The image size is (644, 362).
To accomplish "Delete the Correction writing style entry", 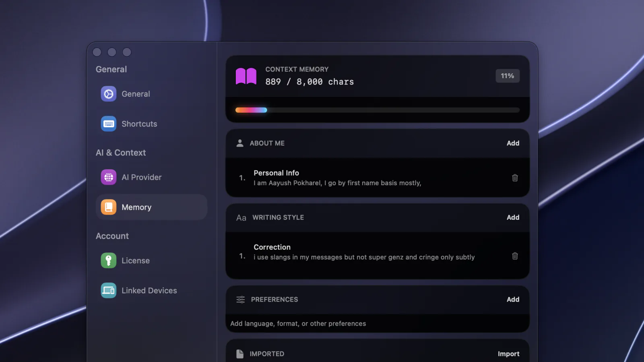I will [x=515, y=256].
